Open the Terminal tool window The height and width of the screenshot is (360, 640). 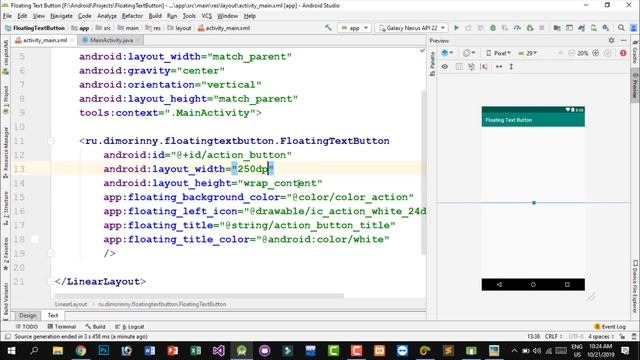[x=62, y=327]
